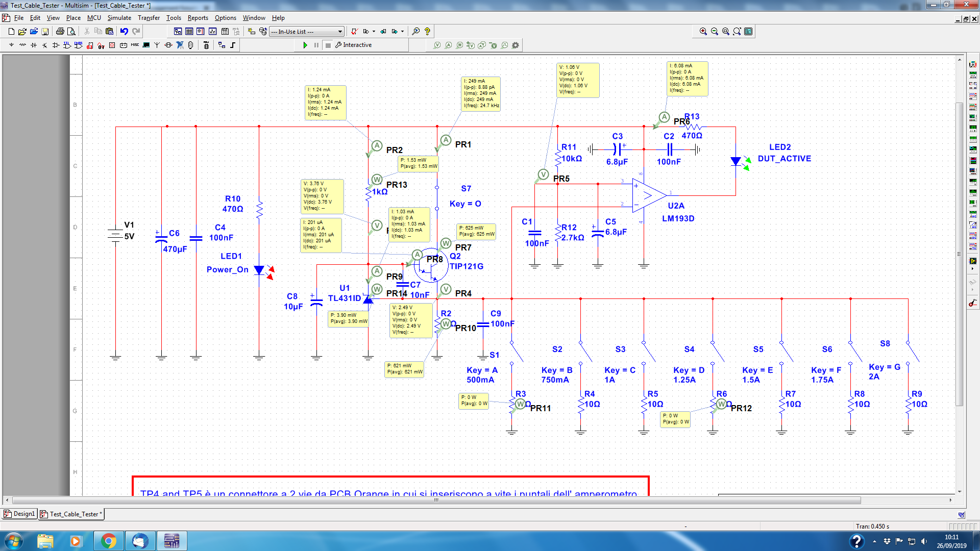Open the File menu
The height and width of the screenshot is (551, 980).
point(19,18)
